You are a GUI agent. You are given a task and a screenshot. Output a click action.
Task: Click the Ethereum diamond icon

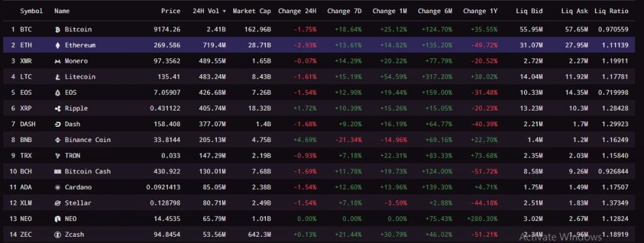coord(57,45)
